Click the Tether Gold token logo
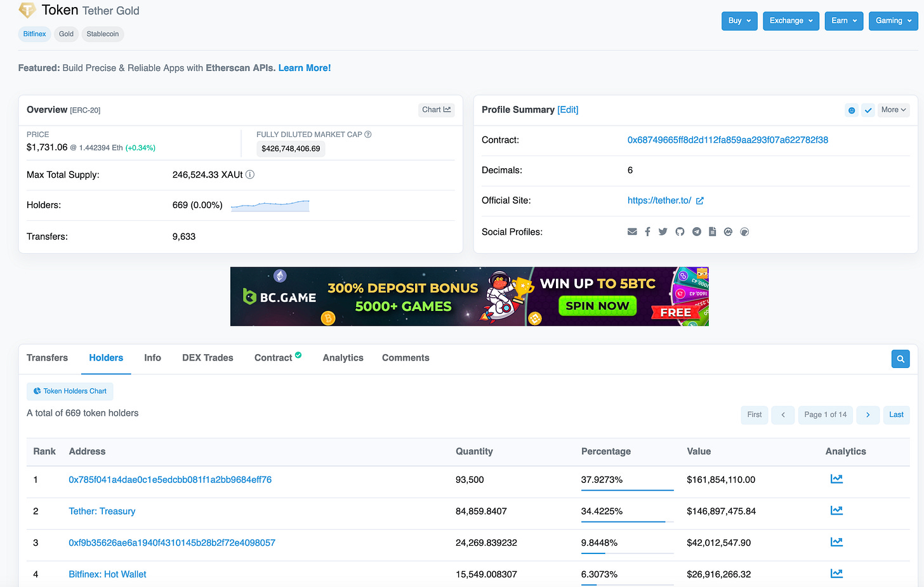Image resolution: width=924 pixels, height=587 pixels. coord(27,10)
